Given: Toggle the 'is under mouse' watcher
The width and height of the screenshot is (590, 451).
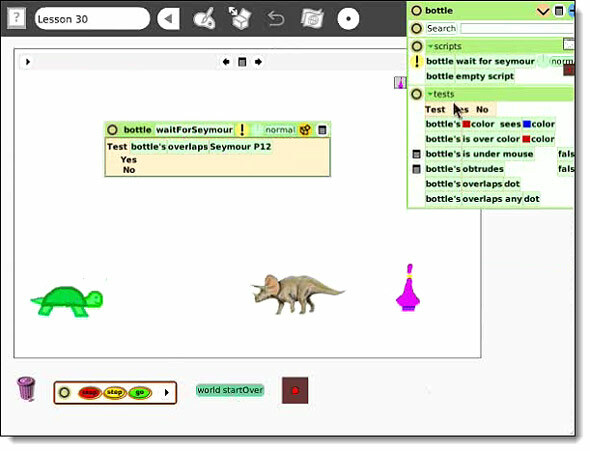Looking at the screenshot, I should click(416, 154).
